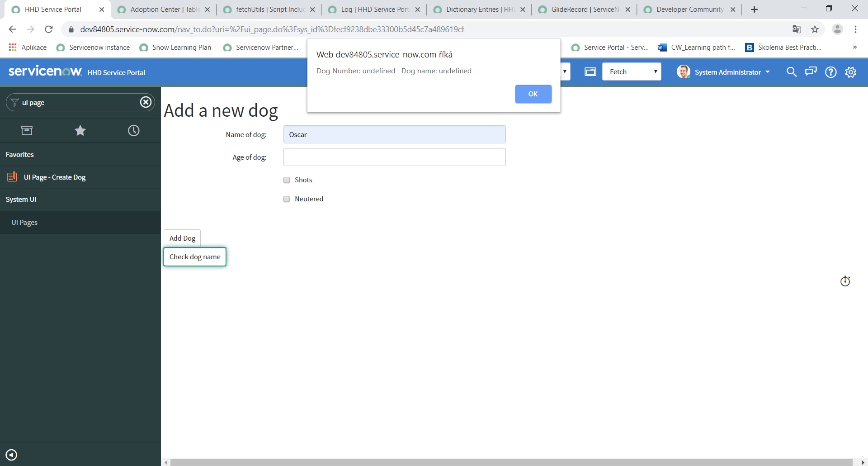
Task: Click the response time stopwatch icon
Action: (845, 281)
